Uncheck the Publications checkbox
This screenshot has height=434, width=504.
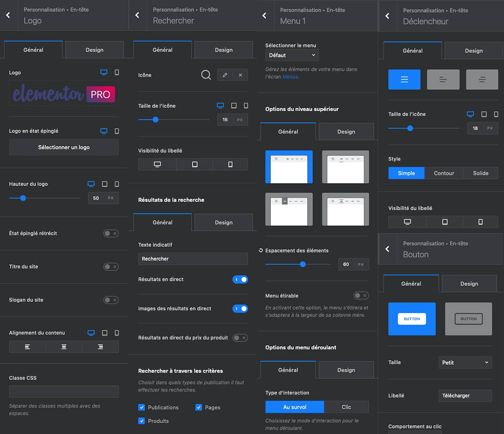coord(142,407)
